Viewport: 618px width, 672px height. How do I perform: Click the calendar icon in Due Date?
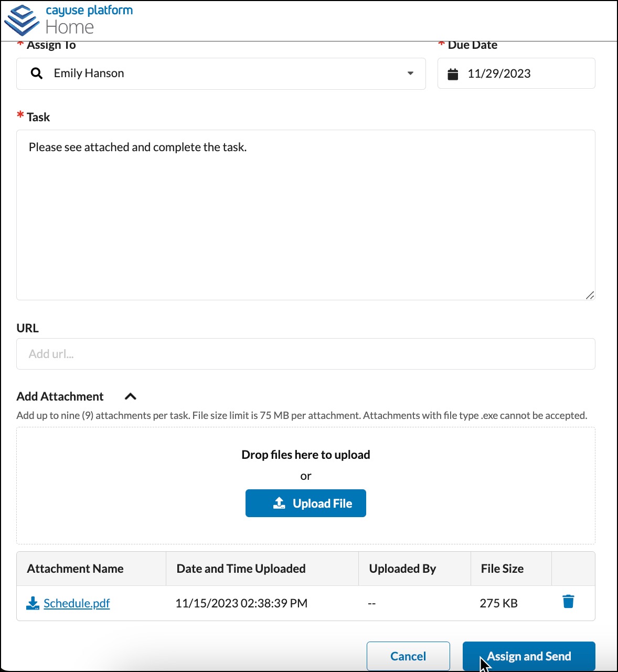point(453,74)
